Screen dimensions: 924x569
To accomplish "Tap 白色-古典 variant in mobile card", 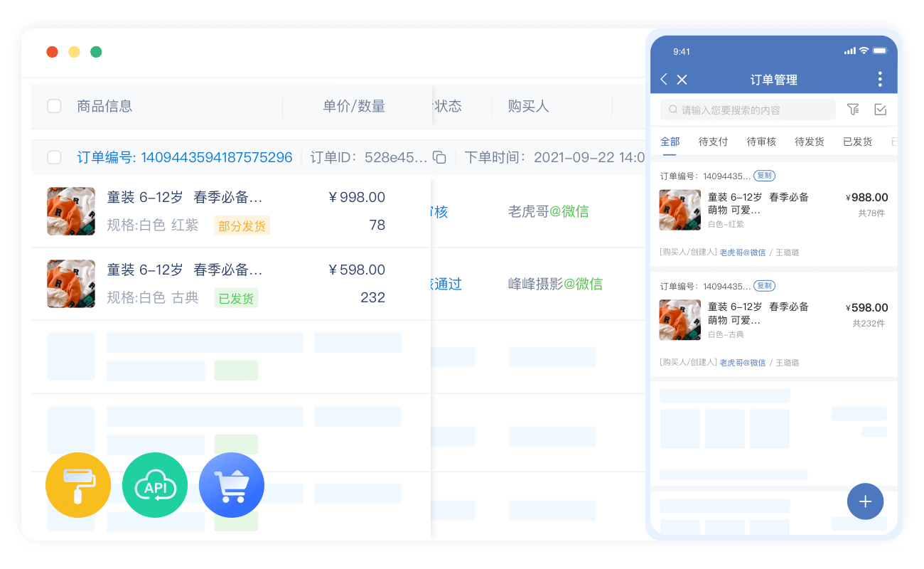I will pos(726,334).
